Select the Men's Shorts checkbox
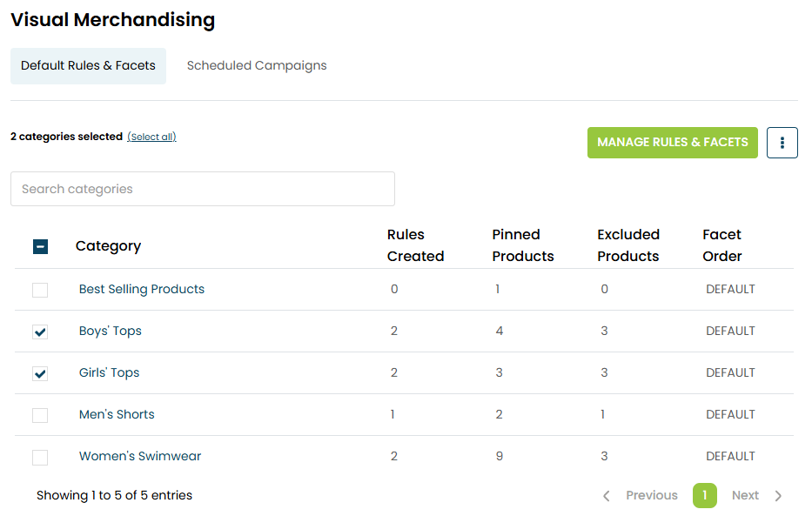 click(40, 415)
